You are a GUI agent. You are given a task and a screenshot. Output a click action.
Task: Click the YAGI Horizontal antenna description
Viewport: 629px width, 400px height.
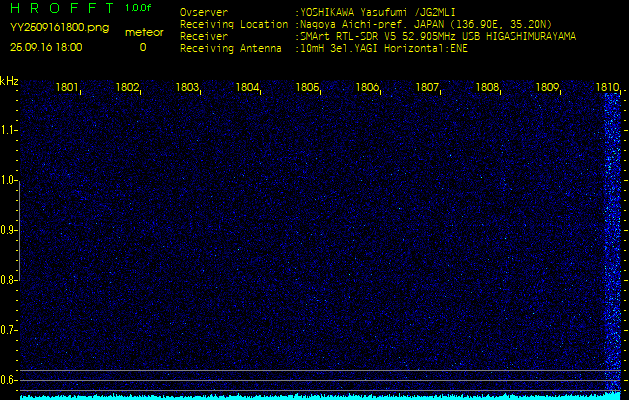400,47
